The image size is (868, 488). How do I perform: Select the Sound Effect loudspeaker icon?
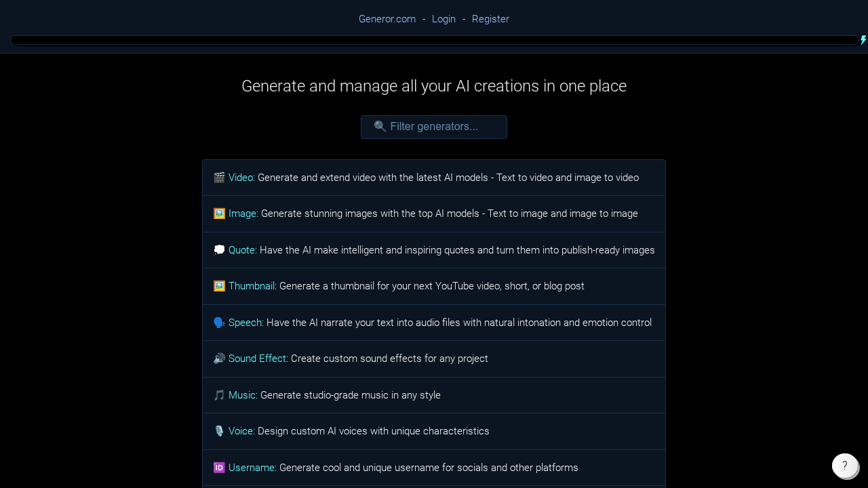[x=219, y=359]
